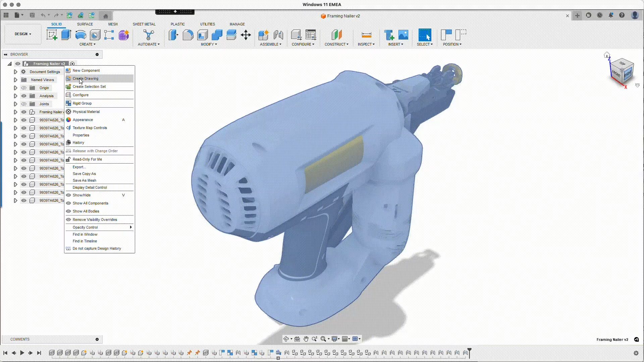The height and width of the screenshot is (362, 644).
Task: Open the COMMENTS panel
Action: (20, 339)
